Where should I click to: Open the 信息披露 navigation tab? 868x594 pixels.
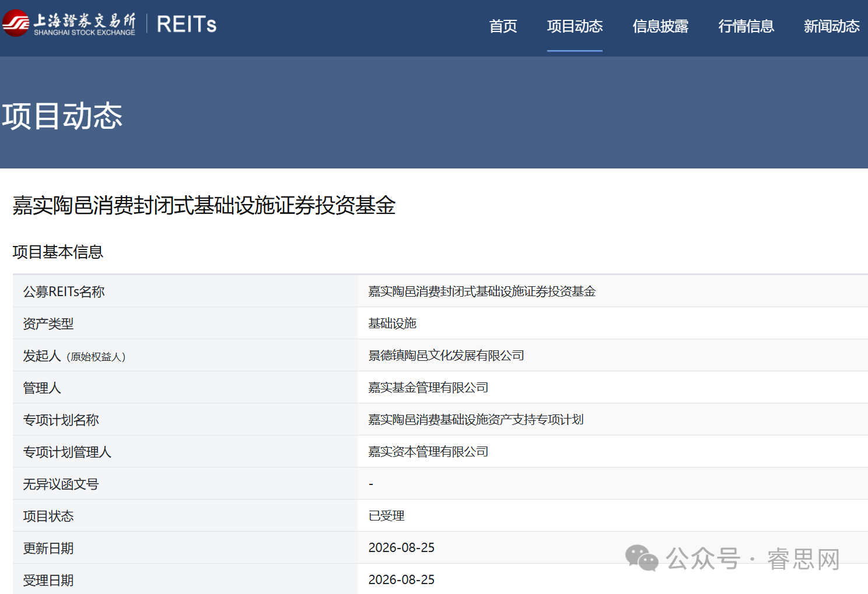tap(660, 26)
